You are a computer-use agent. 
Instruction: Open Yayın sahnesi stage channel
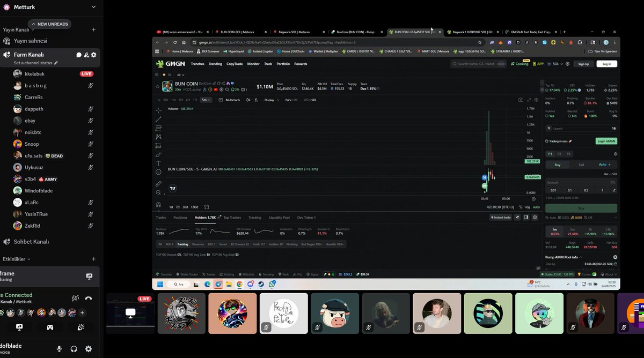[x=31, y=41]
